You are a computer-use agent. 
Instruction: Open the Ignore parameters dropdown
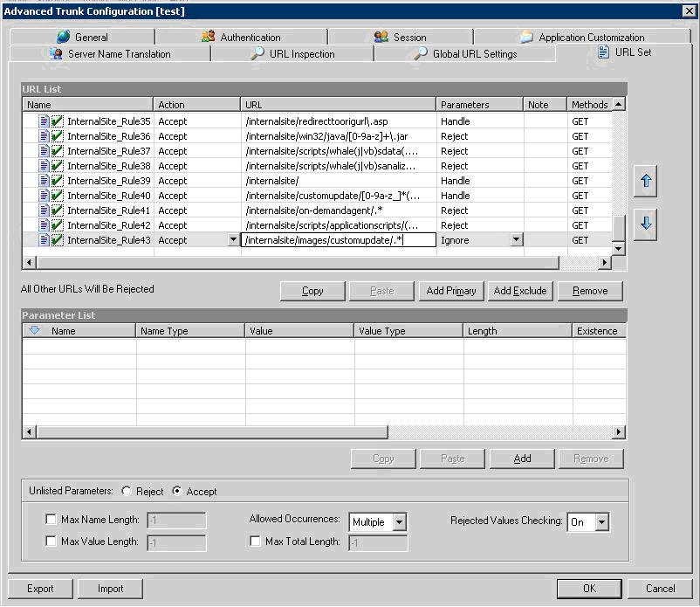click(x=515, y=240)
